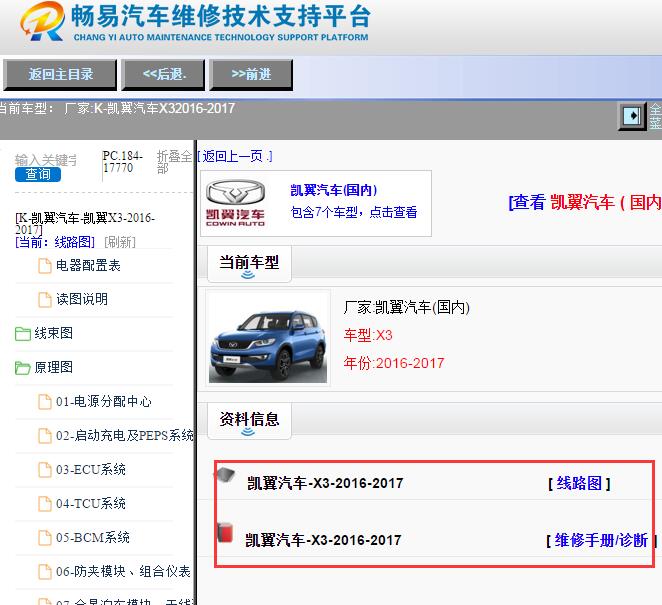This screenshot has height=605, width=662.
Task: Open 05-BCM系统 tree item
Action: (x=93, y=537)
